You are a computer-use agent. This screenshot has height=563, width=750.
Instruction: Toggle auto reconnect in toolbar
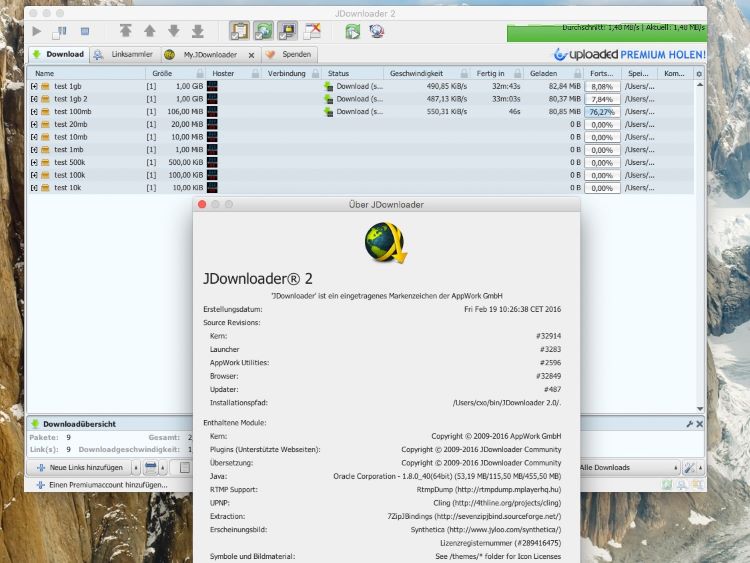click(263, 31)
